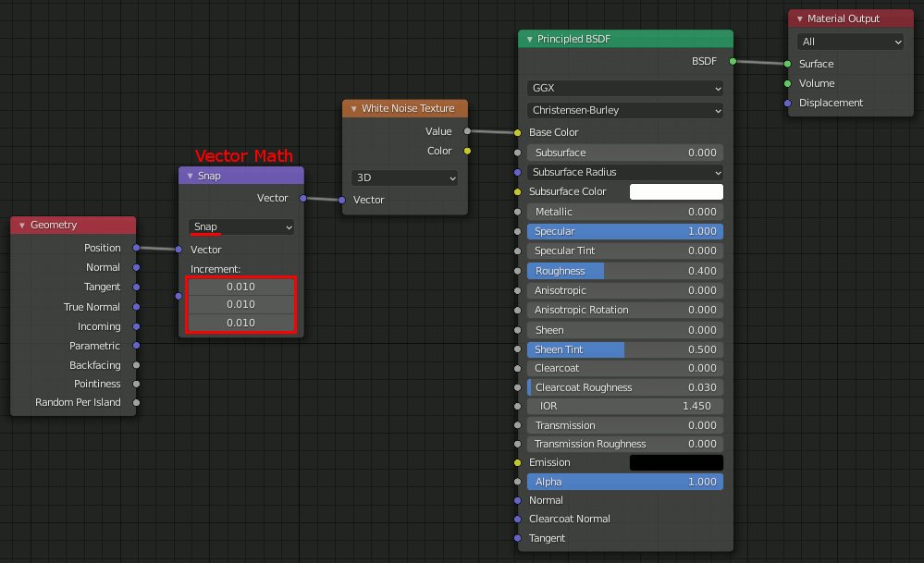The height and width of the screenshot is (563, 924).
Task: Open the All target dropdown in Material Output
Action: pos(850,42)
